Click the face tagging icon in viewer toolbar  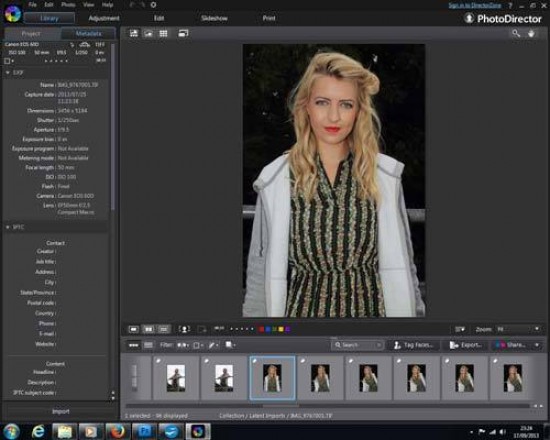[x=184, y=329]
